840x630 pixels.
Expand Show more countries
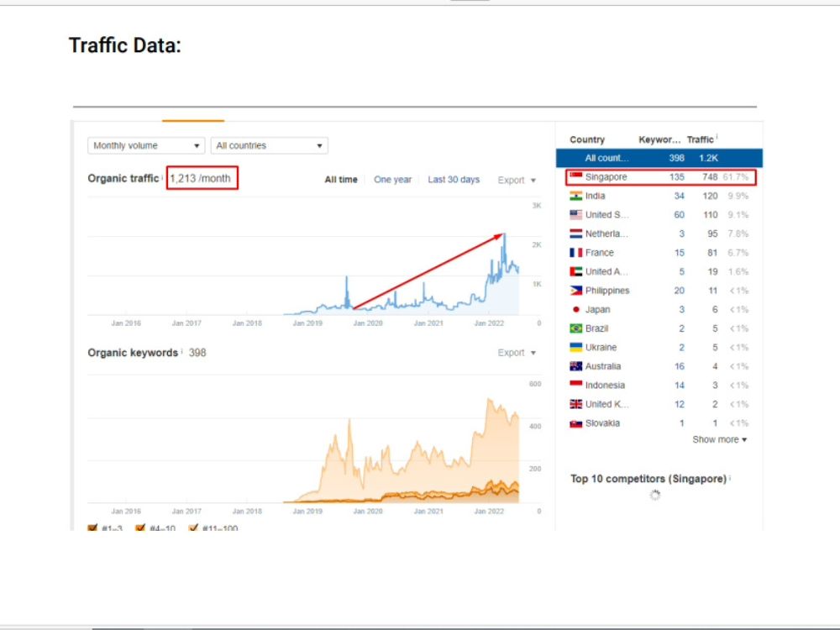(x=720, y=439)
